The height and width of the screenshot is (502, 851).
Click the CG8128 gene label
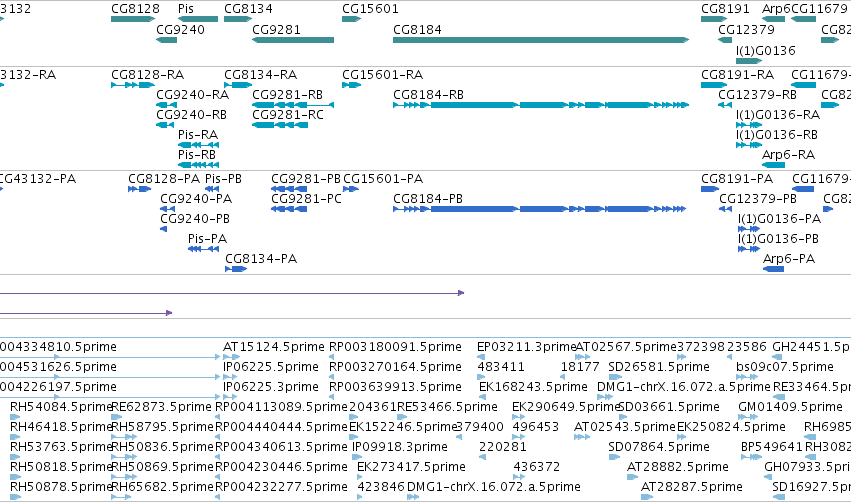click(x=135, y=9)
